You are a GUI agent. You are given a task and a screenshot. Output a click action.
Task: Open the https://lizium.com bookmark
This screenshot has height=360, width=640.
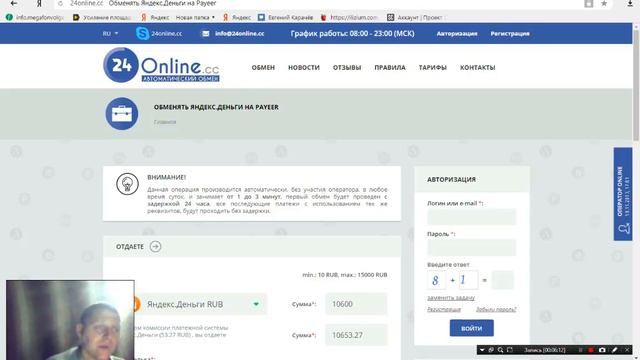pyautogui.click(x=350, y=18)
